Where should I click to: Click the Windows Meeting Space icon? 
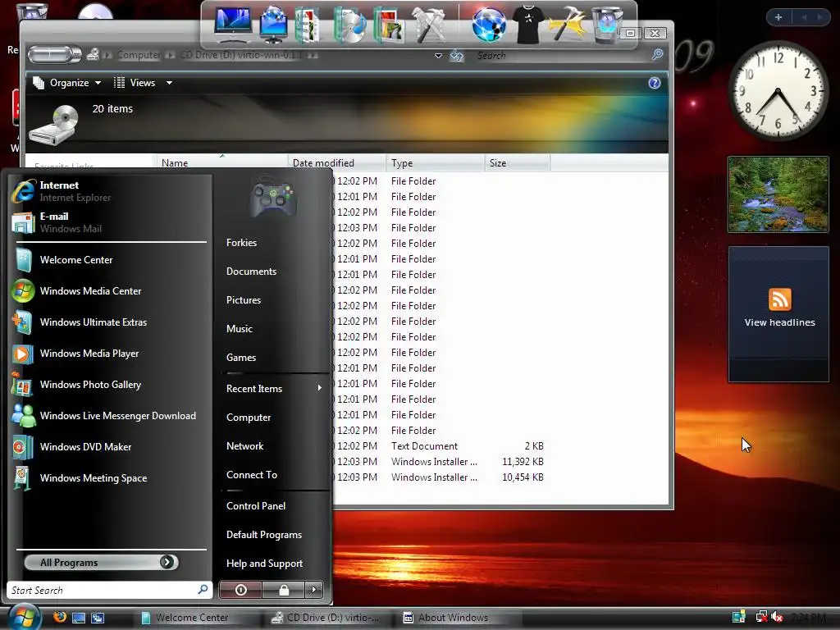pos(23,478)
